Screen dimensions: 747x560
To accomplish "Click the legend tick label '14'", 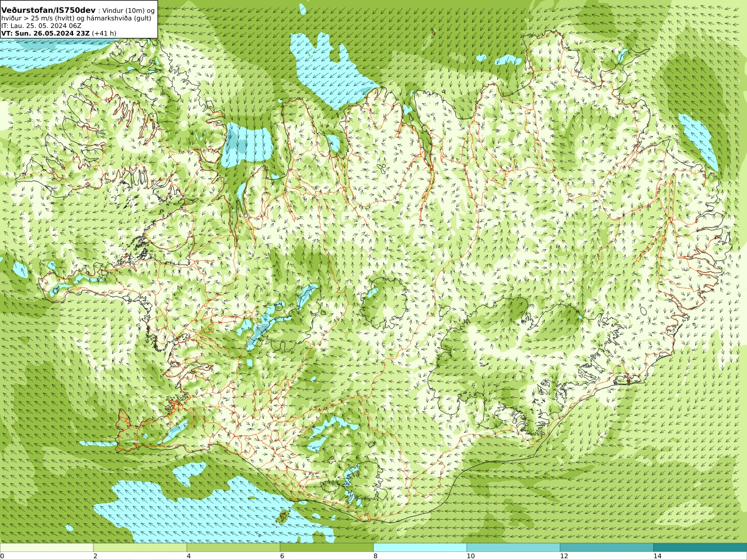I will click(657, 556).
